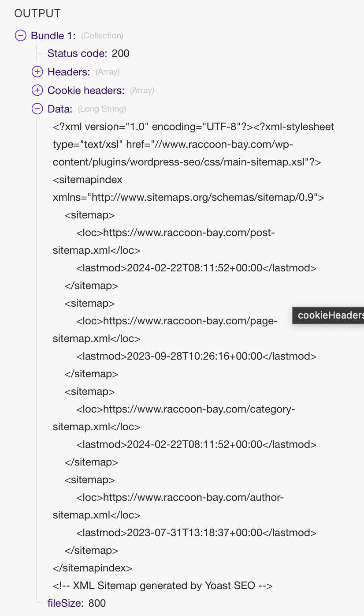
Task: Click the Data label
Action: (x=60, y=109)
